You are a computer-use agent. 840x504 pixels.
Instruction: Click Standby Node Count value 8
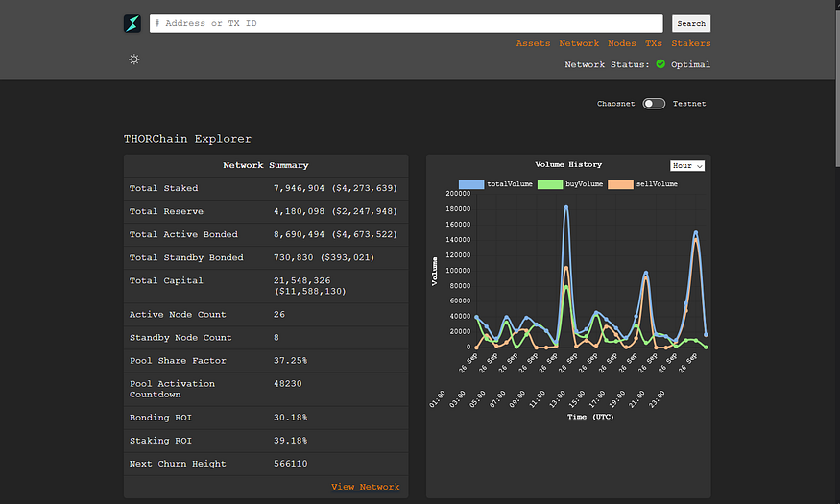click(276, 337)
